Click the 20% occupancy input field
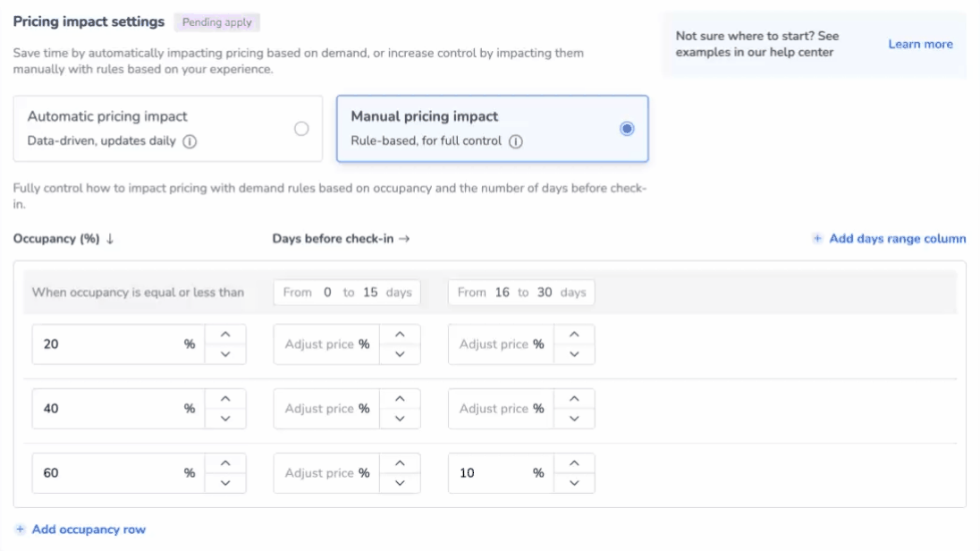The image size is (980, 551). 107,344
